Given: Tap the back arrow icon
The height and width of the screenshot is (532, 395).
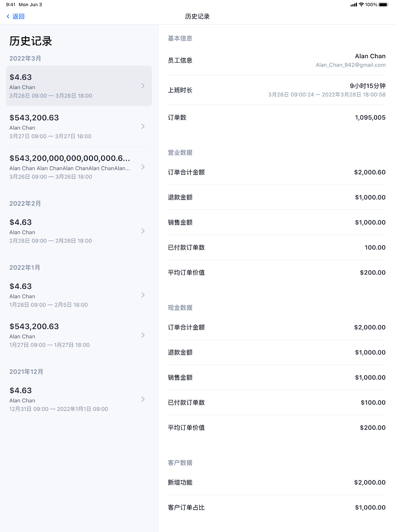Looking at the screenshot, I should 8,16.
